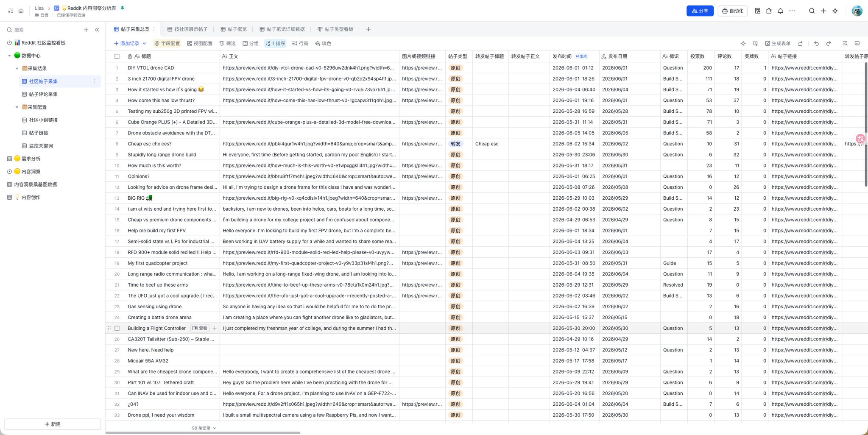Image resolution: width=868 pixels, height=435 pixels.
Task: Open filter (筛选) settings
Action: [227, 43]
